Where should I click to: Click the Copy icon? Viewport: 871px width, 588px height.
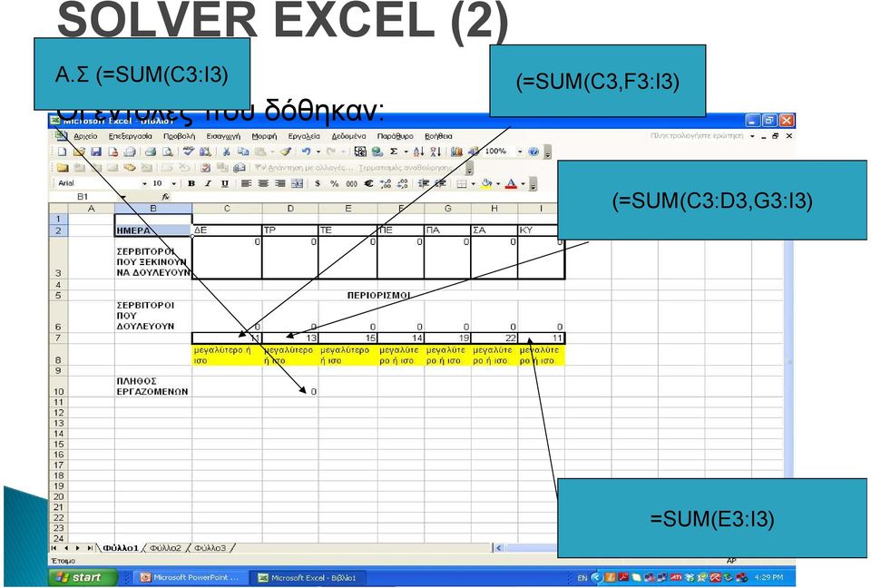coord(243,152)
